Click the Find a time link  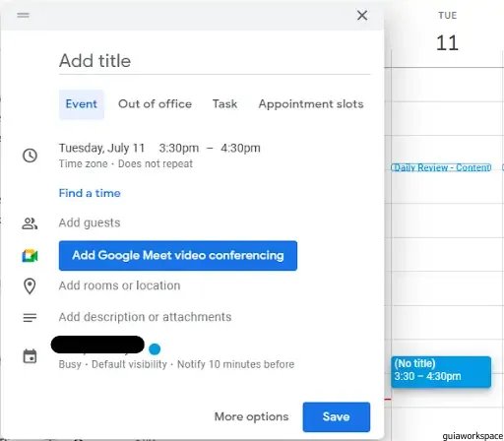pos(90,193)
